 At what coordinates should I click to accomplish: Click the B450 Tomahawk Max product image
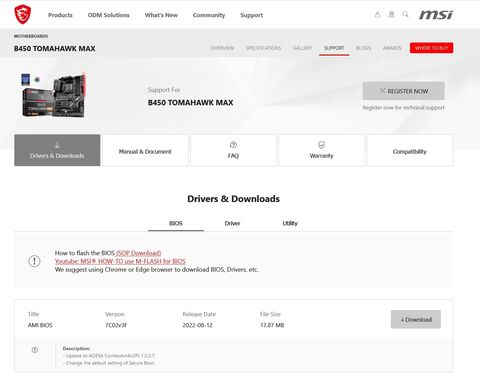[53, 95]
